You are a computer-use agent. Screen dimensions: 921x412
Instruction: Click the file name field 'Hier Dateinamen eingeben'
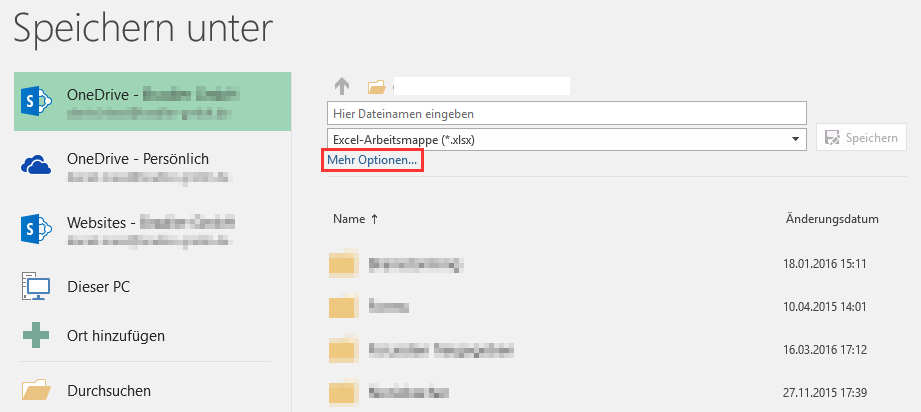(567, 113)
